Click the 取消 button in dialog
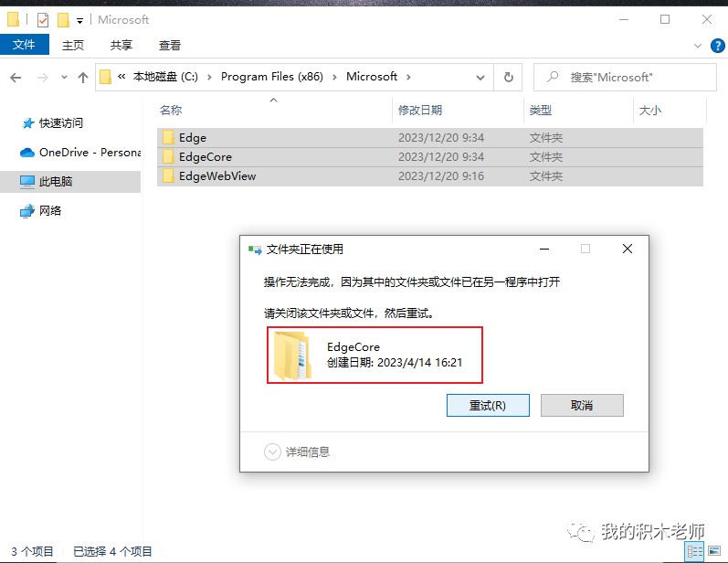 click(582, 406)
